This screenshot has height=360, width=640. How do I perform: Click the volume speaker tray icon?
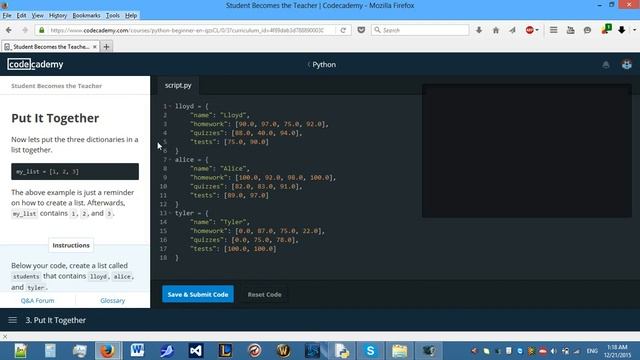pos(553,351)
